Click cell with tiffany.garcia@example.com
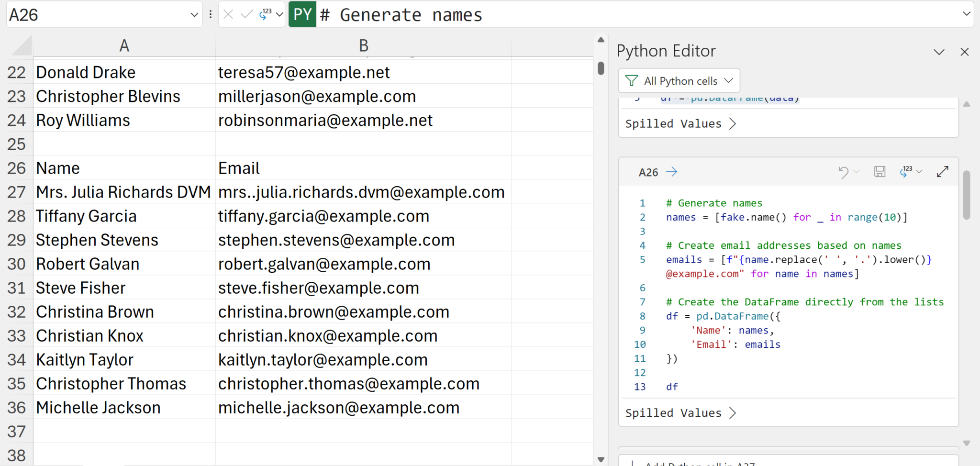The height and width of the screenshot is (466, 980). (x=323, y=216)
